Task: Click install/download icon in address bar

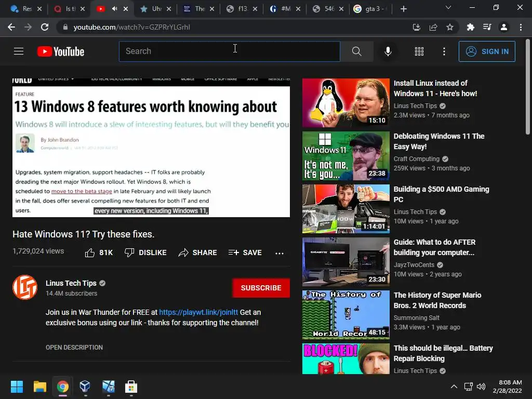Action: [x=416, y=27]
